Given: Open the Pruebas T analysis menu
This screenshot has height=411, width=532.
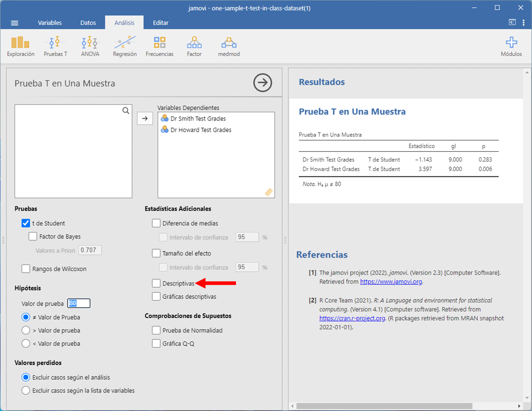Looking at the screenshot, I should point(56,47).
